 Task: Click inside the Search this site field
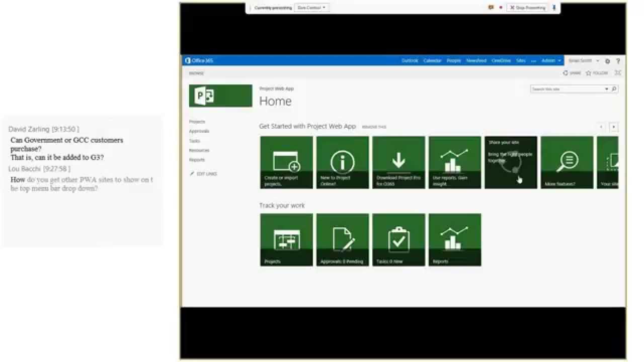567,89
